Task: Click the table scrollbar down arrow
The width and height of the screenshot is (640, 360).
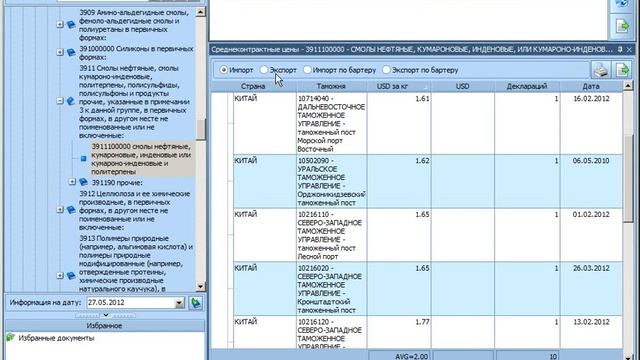Action: click(x=628, y=357)
